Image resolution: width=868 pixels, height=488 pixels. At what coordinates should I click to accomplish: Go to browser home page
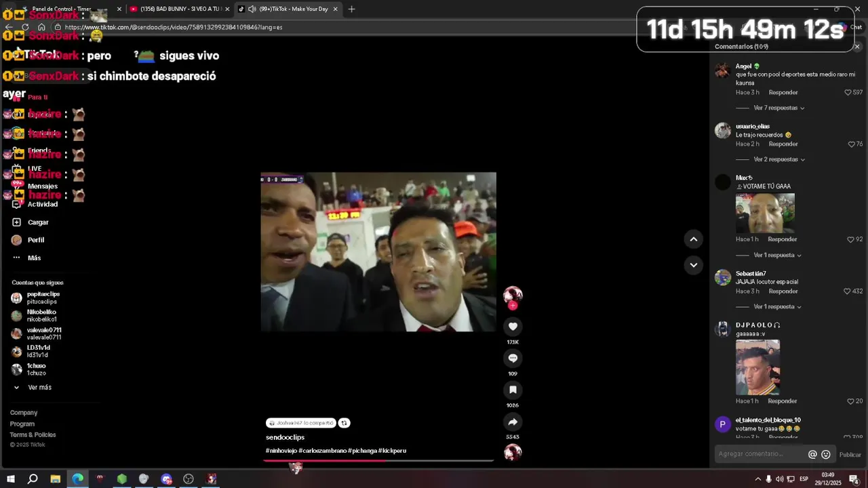click(x=41, y=27)
